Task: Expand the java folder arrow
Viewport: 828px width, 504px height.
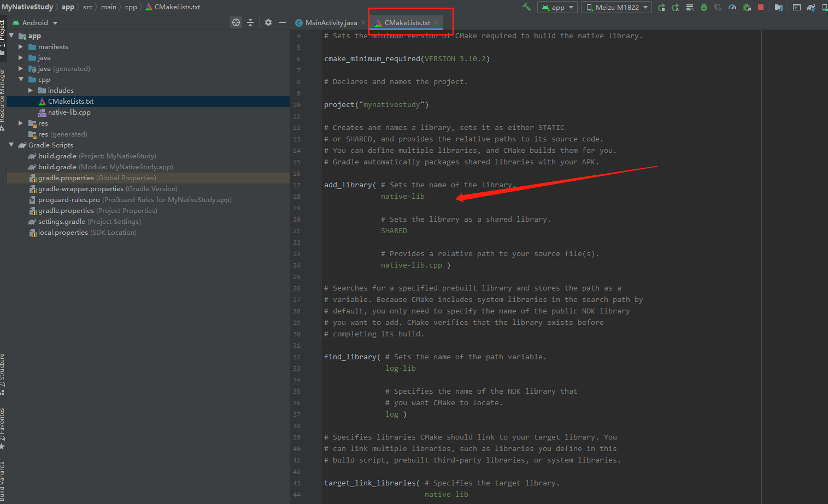Action: [21, 57]
